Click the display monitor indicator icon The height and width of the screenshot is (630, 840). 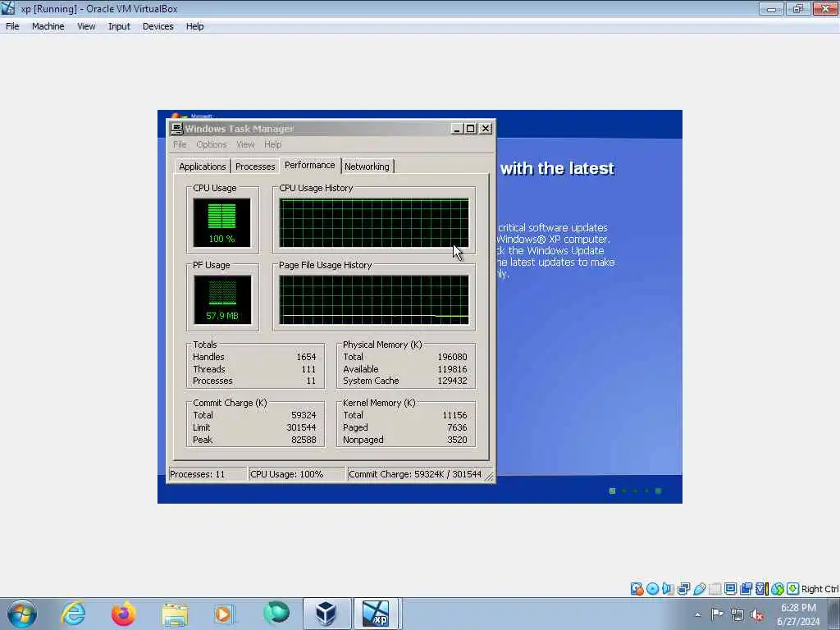730,589
